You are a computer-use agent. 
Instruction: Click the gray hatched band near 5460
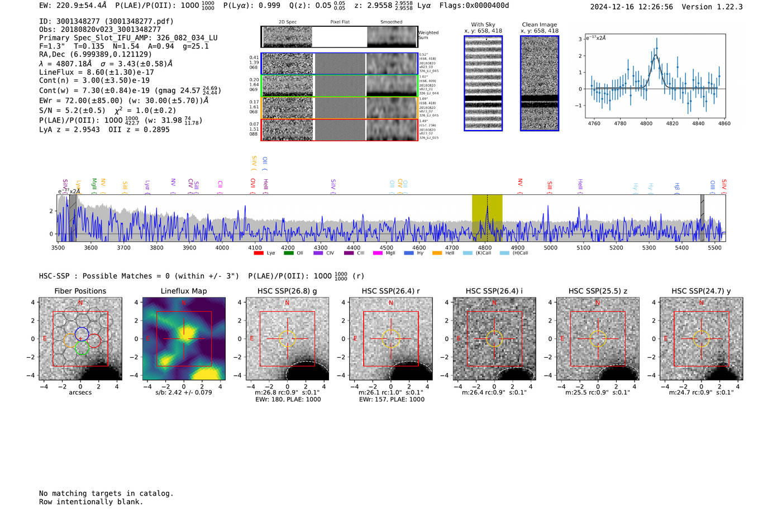pyautogui.click(x=703, y=218)
